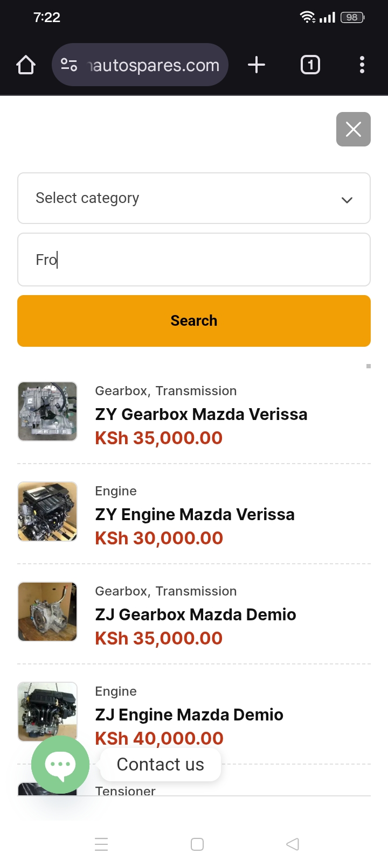The height and width of the screenshot is (868, 388).
Task: Click the category dropdown chevron arrow
Action: [347, 200]
